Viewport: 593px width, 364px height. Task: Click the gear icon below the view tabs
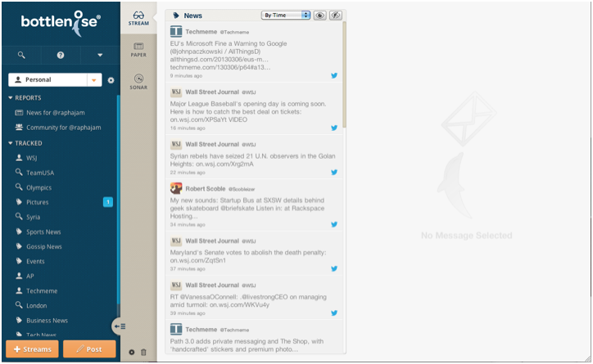coord(132,352)
